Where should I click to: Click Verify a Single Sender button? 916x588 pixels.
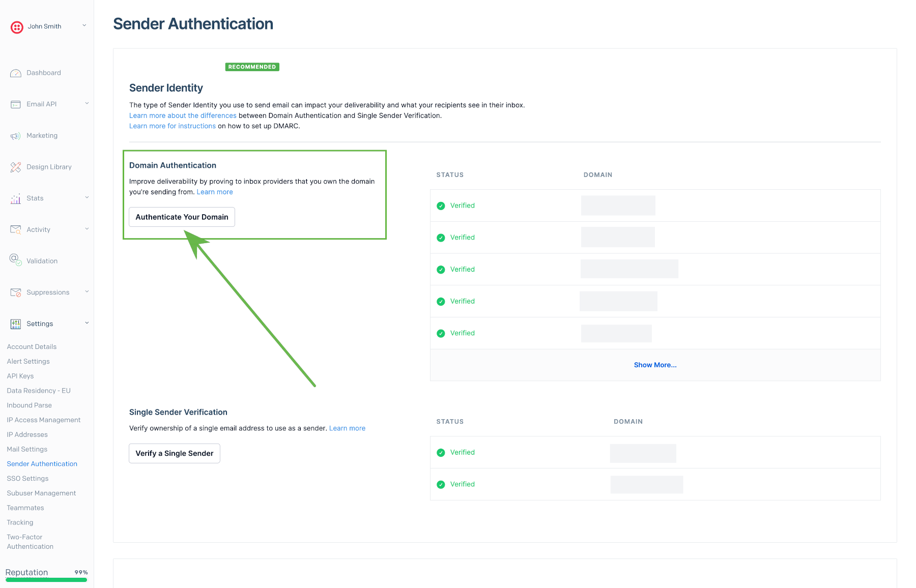[x=175, y=454]
